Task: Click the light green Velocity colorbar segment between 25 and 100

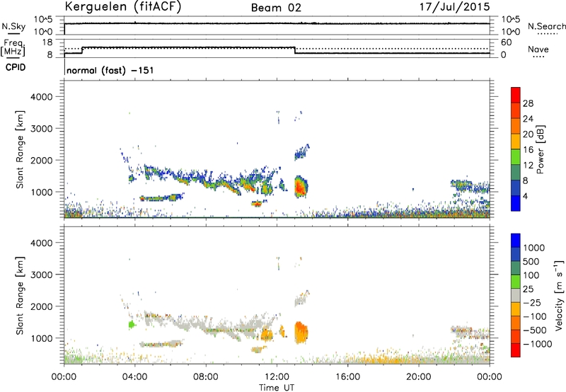Action: (x=516, y=282)
